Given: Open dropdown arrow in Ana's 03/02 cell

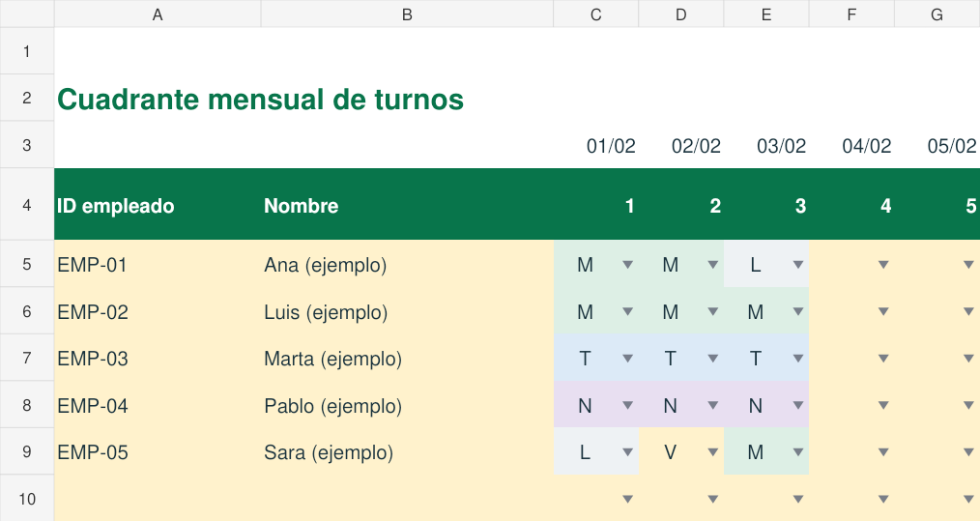Looking at the screenshot, I should point(798,265).
